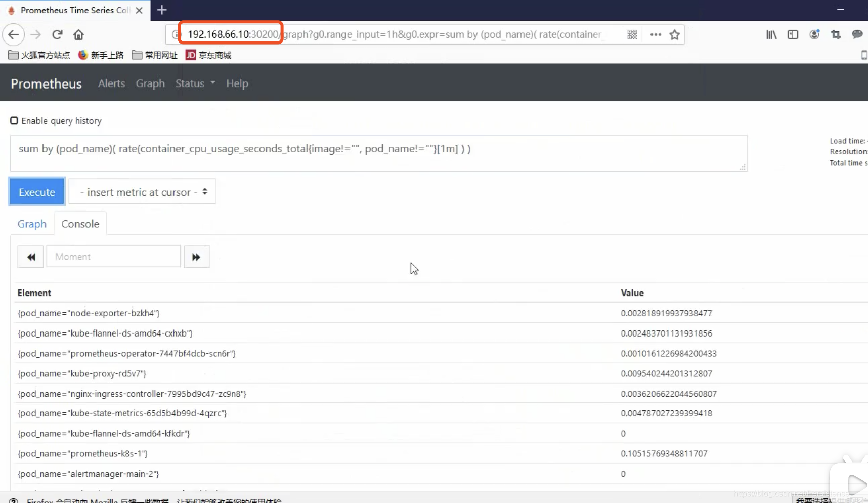
Task: Close the Prometheus Time Series tab
Action: [x=139, y=10]
